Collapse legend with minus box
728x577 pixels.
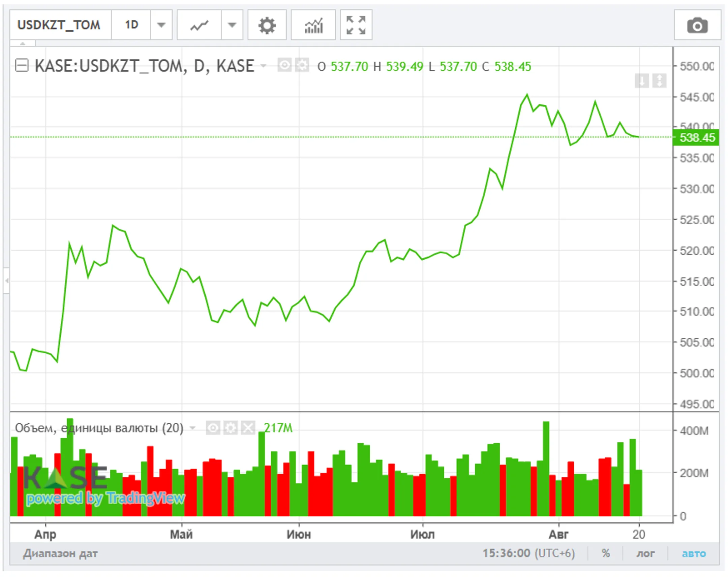[22, 65]
